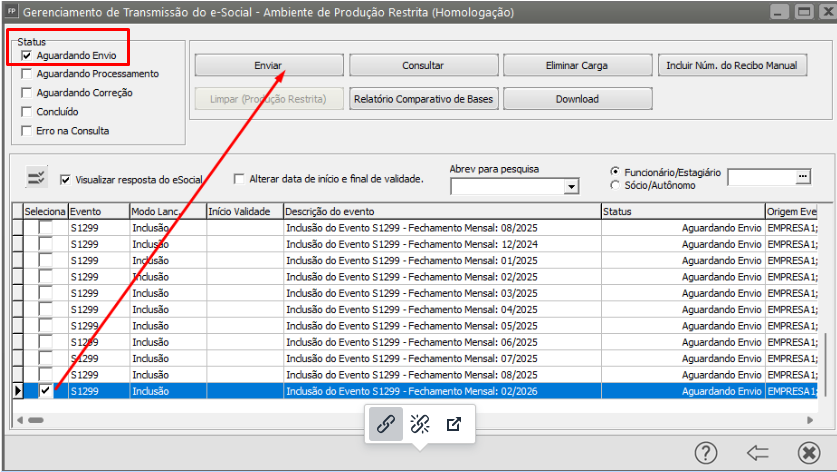Click the circled X exit icon

pos(809,453)
